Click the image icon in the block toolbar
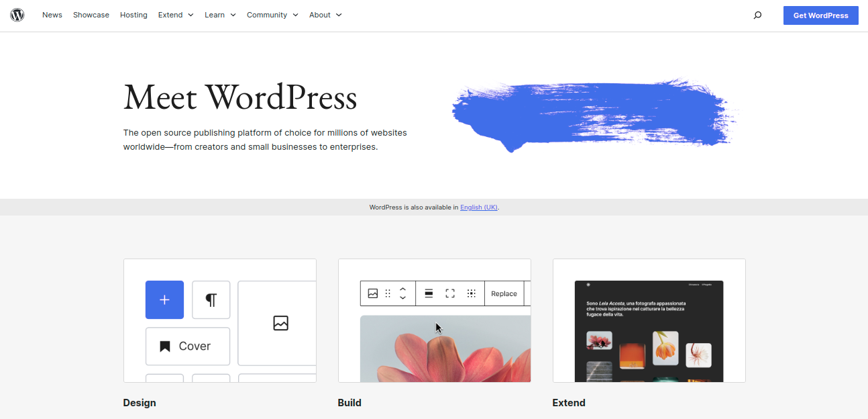Image resolution: width=868 pixels, height=419 pixels. click(x=373, y=293)
